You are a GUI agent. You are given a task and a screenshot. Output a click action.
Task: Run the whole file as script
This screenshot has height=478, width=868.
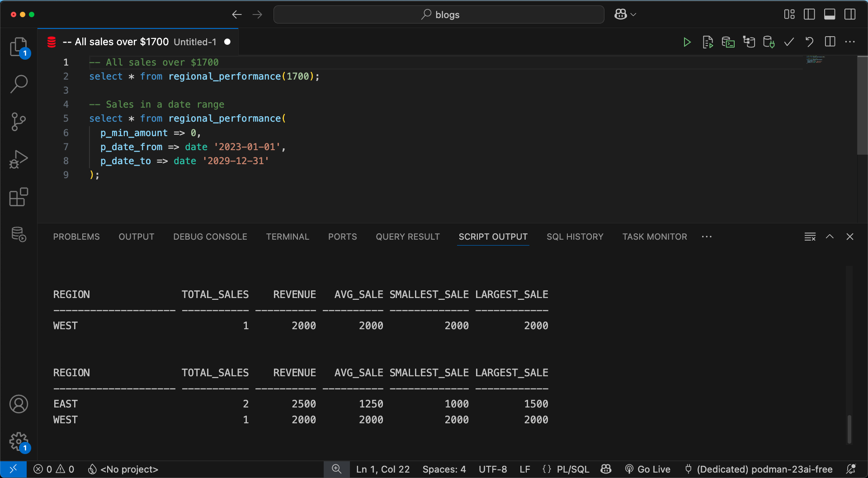(x=708, y=42)
